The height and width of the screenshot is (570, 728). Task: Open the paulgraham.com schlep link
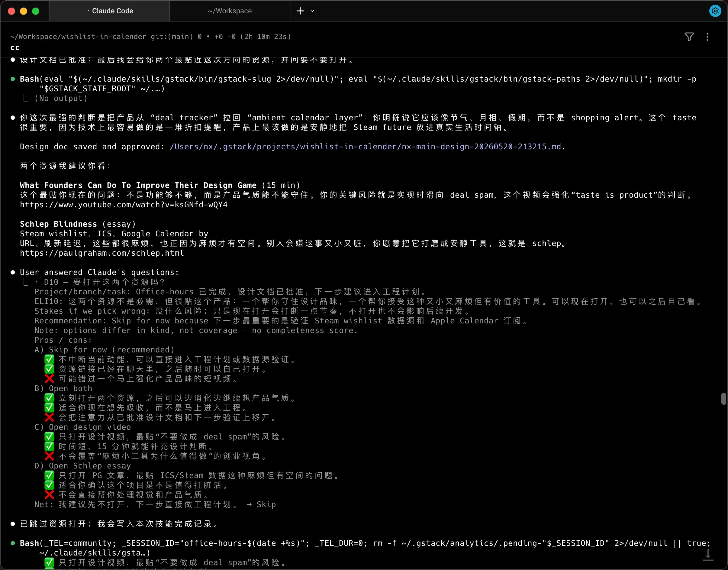(x=102, y=253)
